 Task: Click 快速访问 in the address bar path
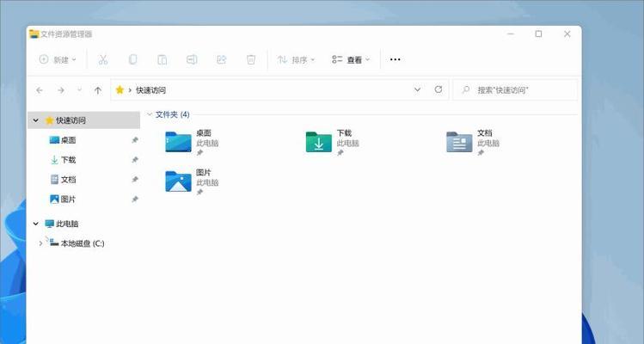(150, 90)
